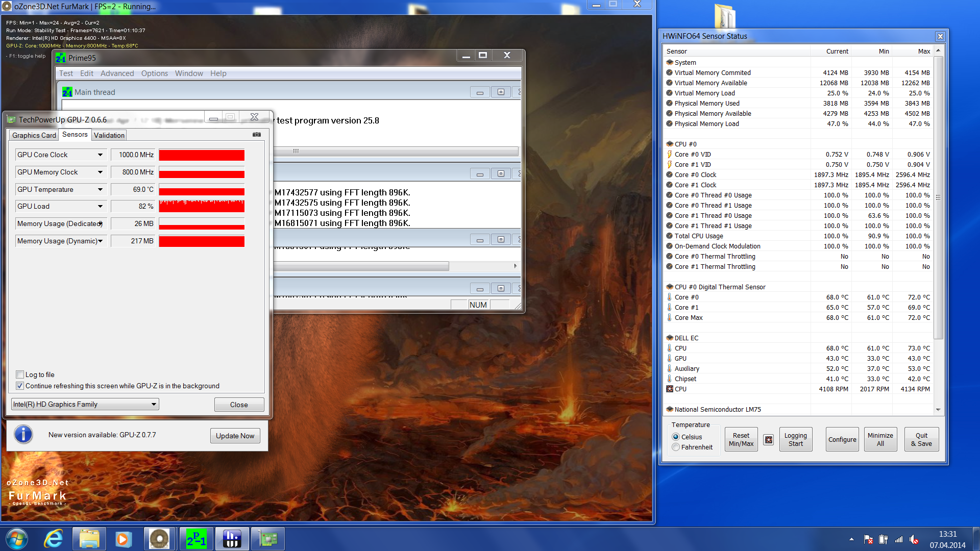Open the Edit menu in Prime95

pyautogui.click(x=87, y=73)
